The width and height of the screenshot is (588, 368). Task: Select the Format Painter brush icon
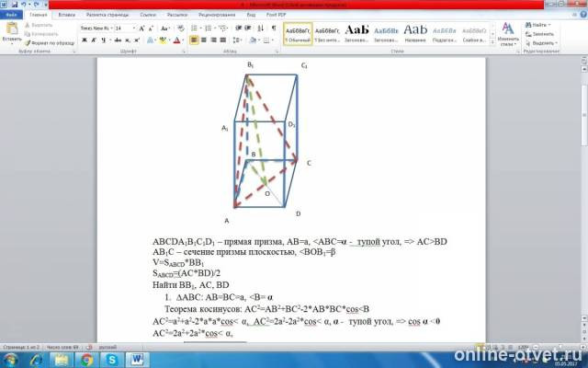point(28,43)
